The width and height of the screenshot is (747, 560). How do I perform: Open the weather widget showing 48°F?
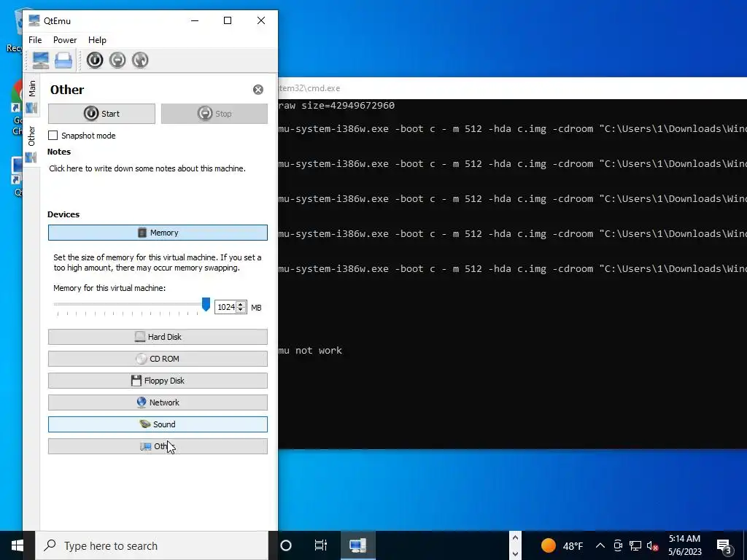pyautogui.click(x=562, y=545)
